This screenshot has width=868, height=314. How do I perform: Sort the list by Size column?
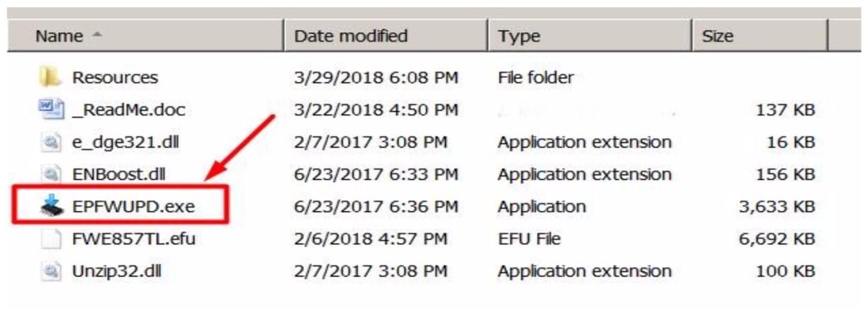pos(717,36)
